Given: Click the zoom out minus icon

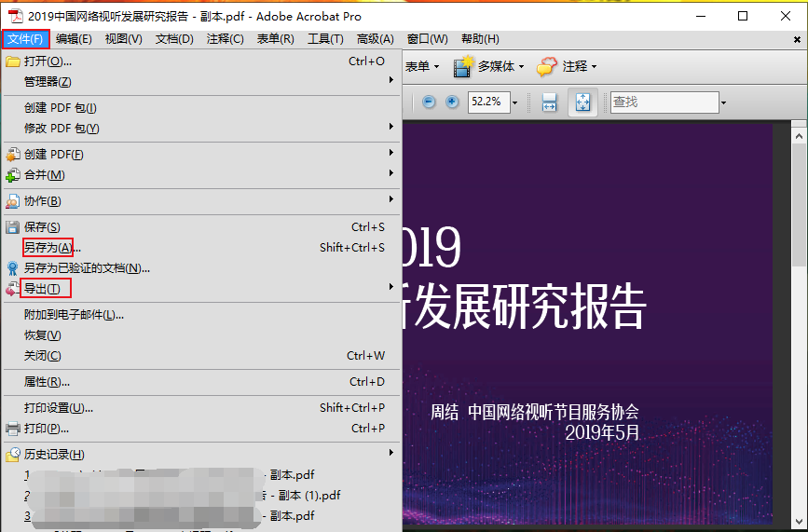Looking at the screenshot, I should [429, 102].
